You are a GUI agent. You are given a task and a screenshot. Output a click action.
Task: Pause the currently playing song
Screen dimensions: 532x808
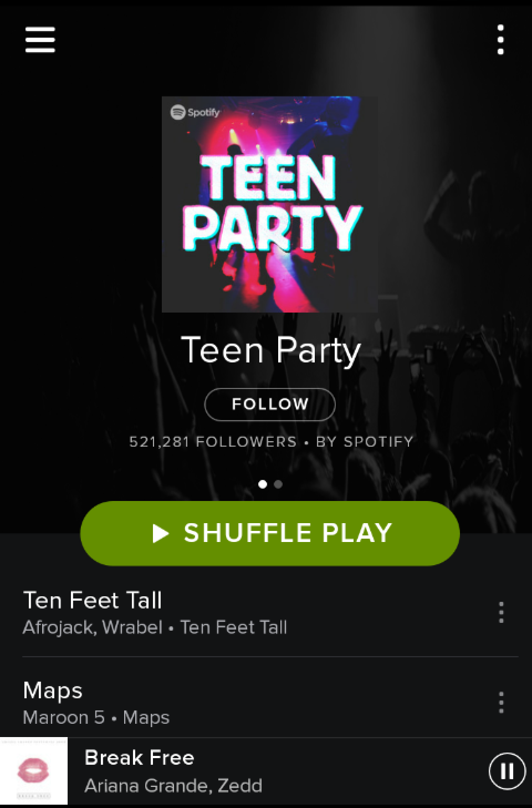(x=507, y=771)
